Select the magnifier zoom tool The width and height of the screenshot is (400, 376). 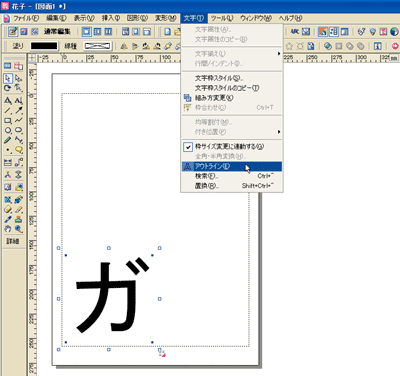(x=19, y=229)
